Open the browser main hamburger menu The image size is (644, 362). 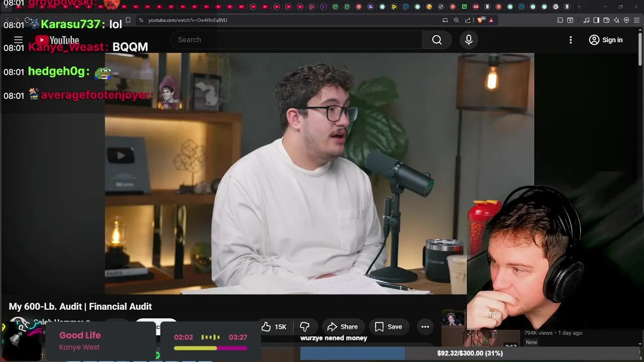pyautogui.click(x=636, y=20)
